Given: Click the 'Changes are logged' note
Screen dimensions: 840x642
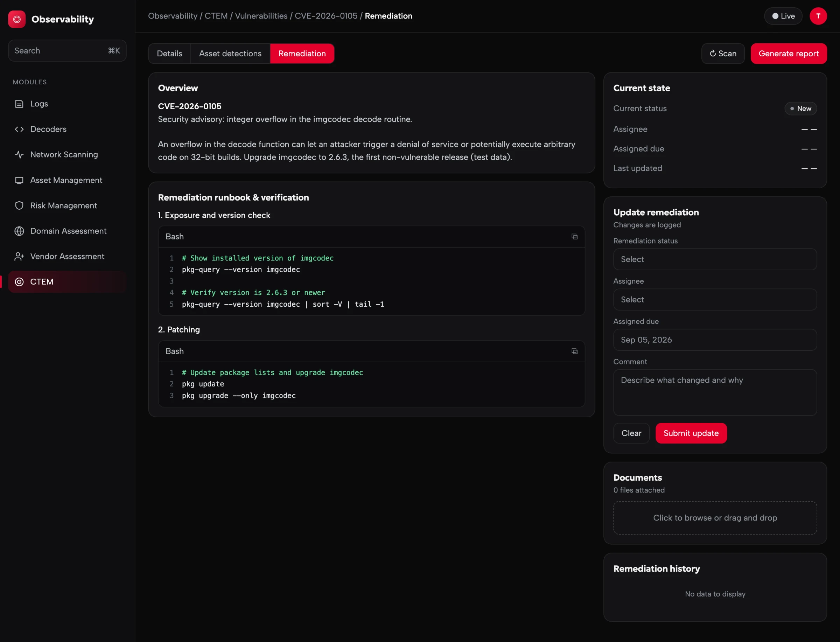Looking at the screenshot, I should 647,225.
